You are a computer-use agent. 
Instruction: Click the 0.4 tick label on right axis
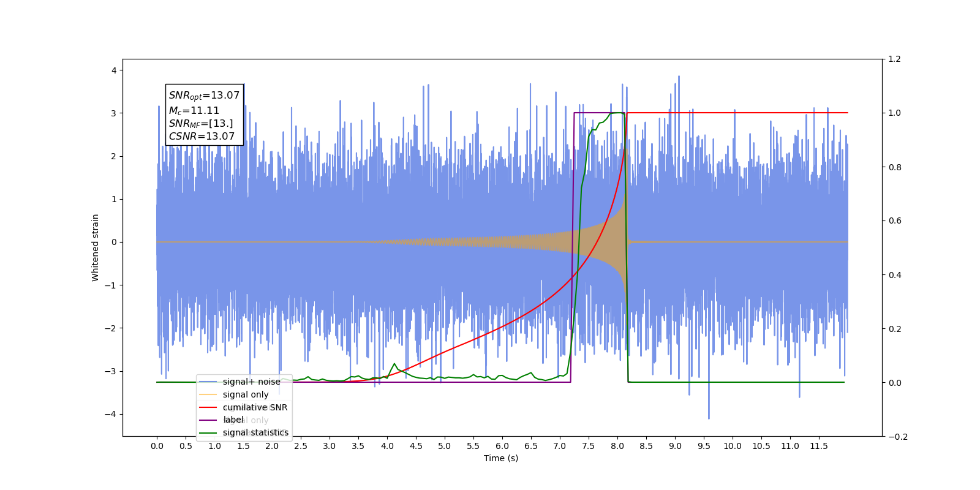click(894, 275)
